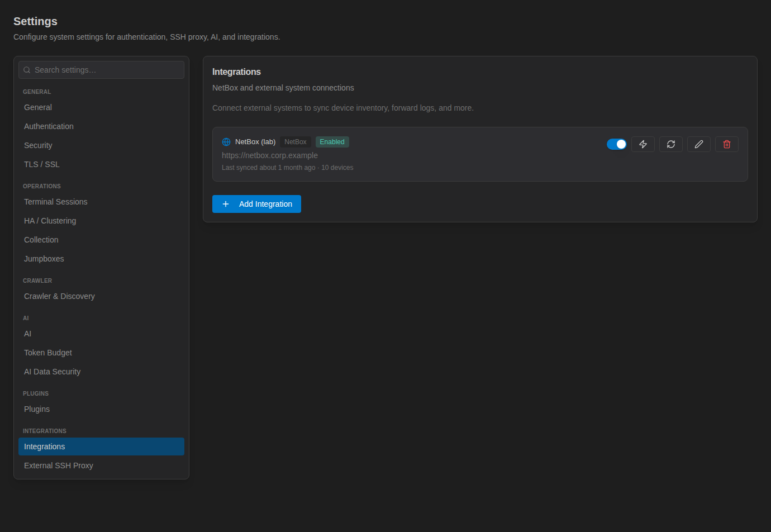Select the AI settings item
The width and height of the screenshot is (771, 532).
click(x=101, y=334)
